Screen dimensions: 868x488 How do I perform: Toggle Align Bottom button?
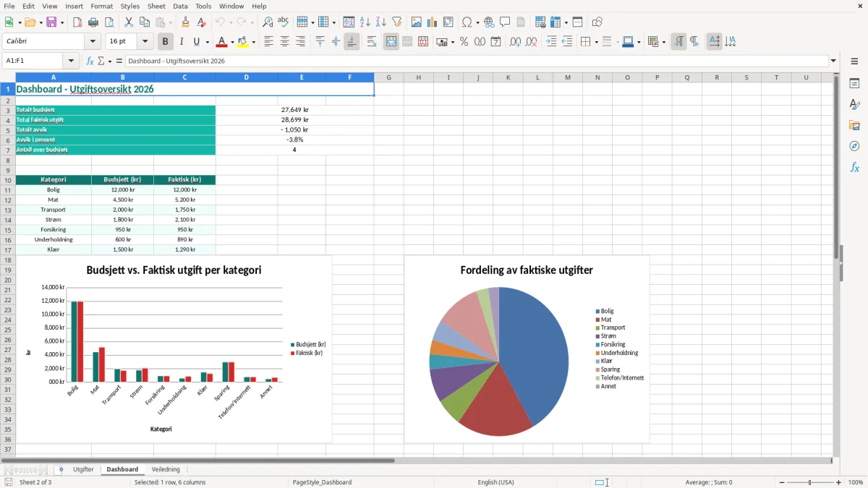[352, 42]
